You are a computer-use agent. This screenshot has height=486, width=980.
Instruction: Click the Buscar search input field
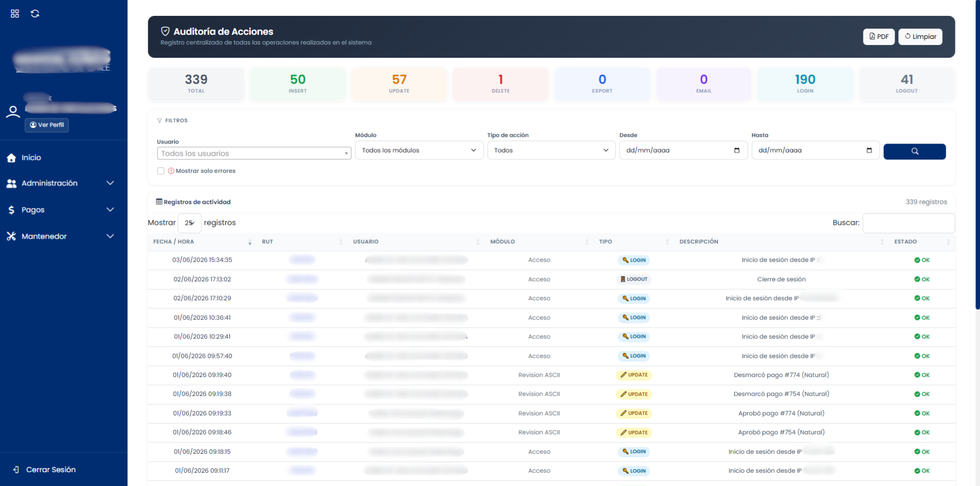[x=909, y=223]
